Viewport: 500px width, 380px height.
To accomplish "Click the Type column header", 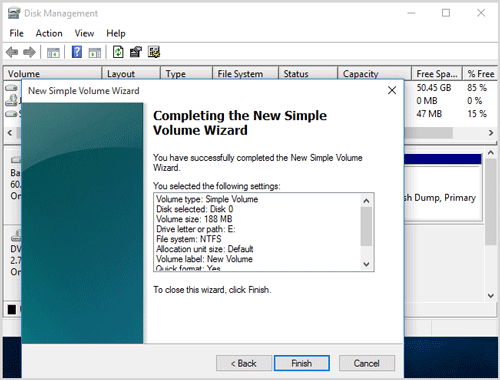I will 186,73.
